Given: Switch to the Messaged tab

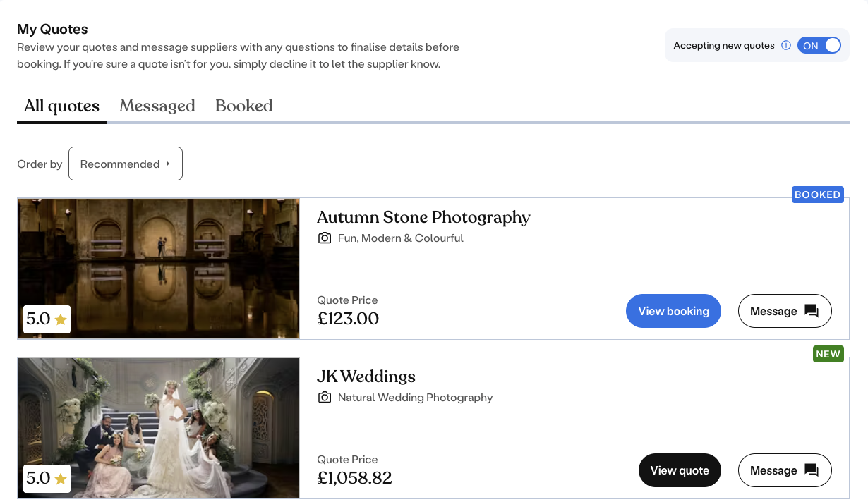Looking at the screenshot, I should click(157, 106).
